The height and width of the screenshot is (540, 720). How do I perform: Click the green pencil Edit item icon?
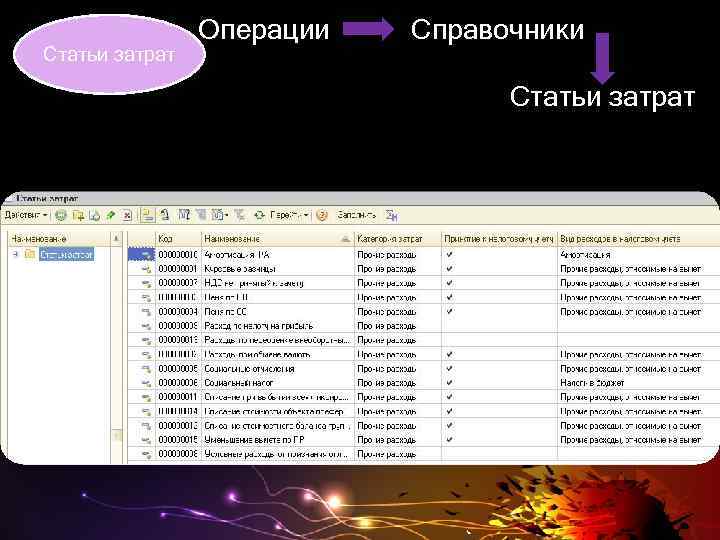(111, 215)
